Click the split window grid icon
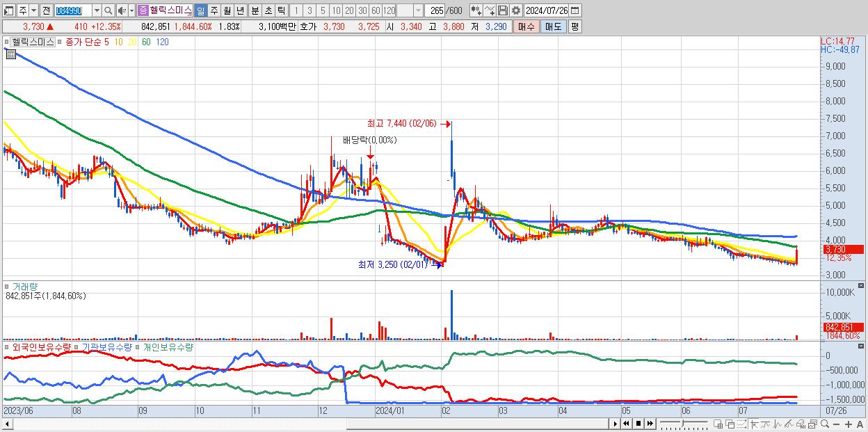 click(x=718, y=424)
